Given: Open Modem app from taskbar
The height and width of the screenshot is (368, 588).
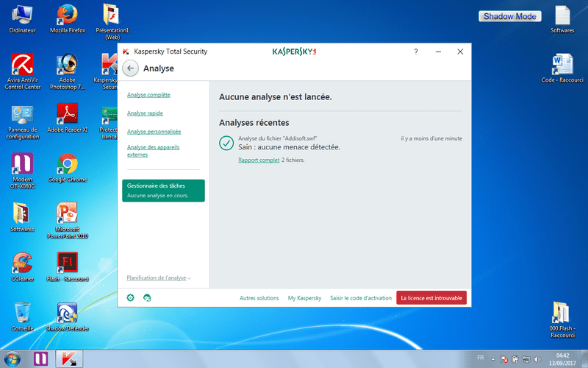Looking at the screenshot, I should [41, 358].
